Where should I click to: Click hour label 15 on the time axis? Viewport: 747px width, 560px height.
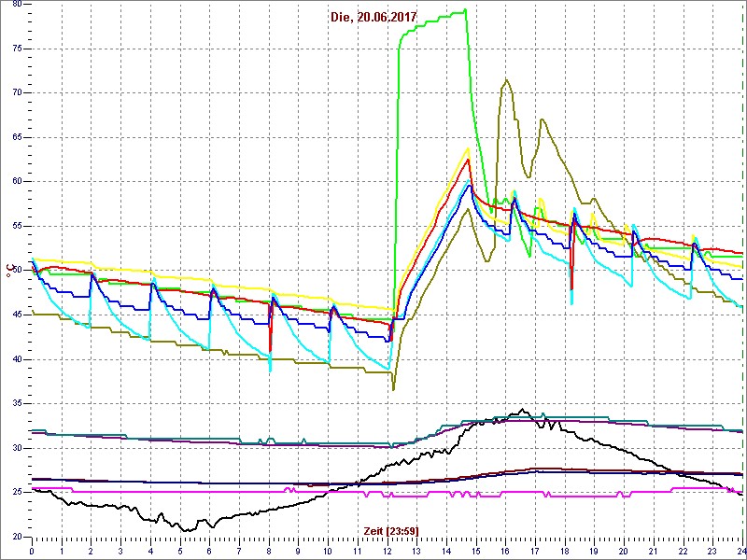coord(476,552)
